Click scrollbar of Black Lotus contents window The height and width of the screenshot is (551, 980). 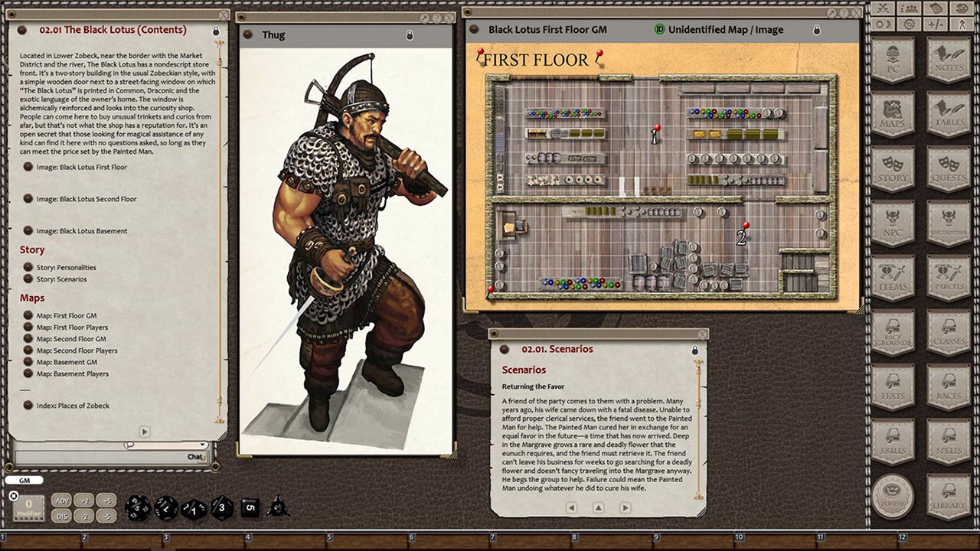pyautogui.click(x=220, y=230)
